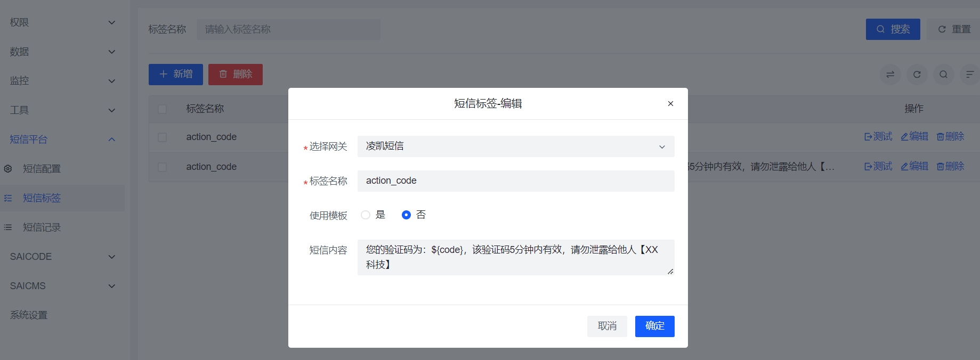Click the magnifier icon in table toolbar

click(943, 75)
